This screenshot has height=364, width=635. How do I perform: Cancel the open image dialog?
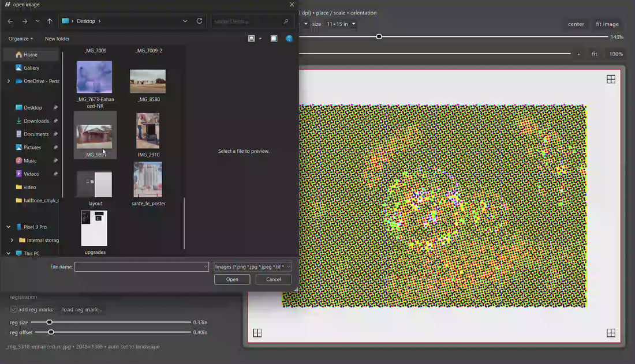273,279
